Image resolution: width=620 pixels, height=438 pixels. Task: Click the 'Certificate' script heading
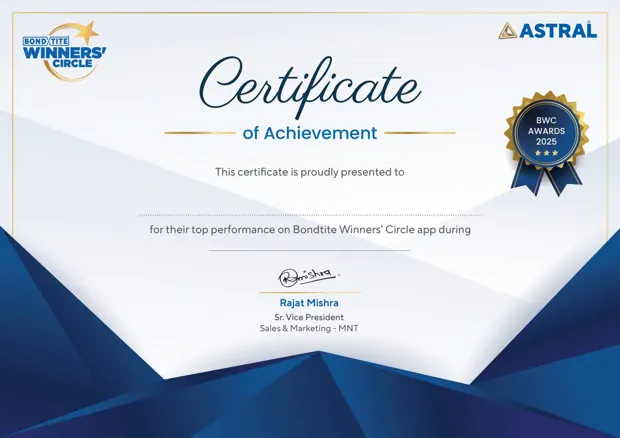310,88
